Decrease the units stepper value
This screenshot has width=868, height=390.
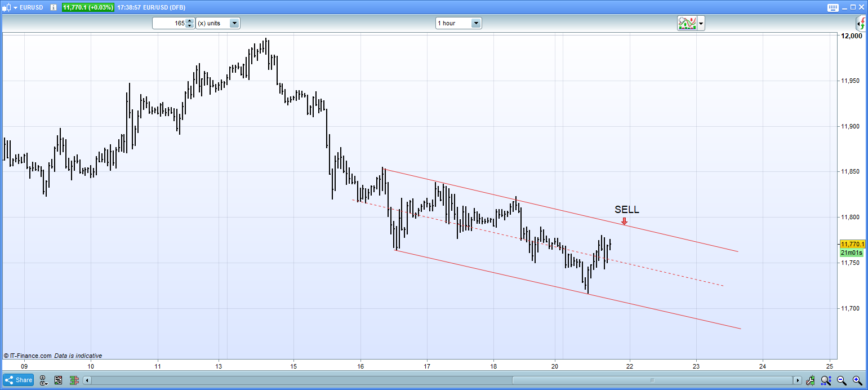point(190,26)
